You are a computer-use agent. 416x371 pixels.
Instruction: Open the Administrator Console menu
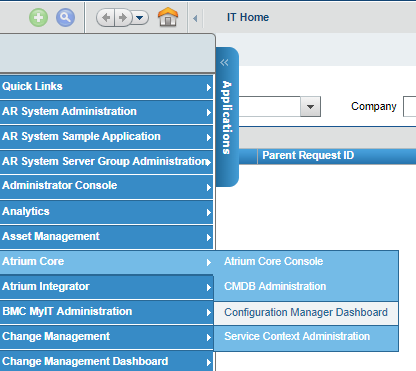(x=106, y=187)
